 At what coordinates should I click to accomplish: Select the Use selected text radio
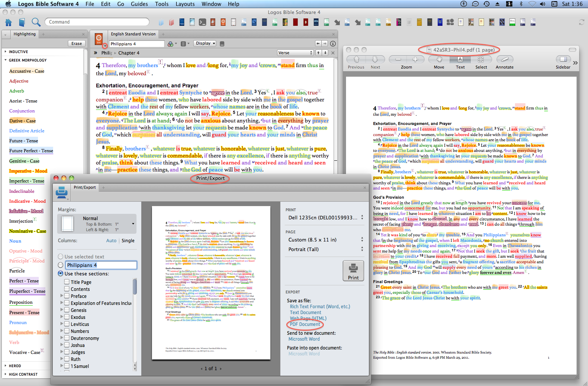click(x=60, y=257)
